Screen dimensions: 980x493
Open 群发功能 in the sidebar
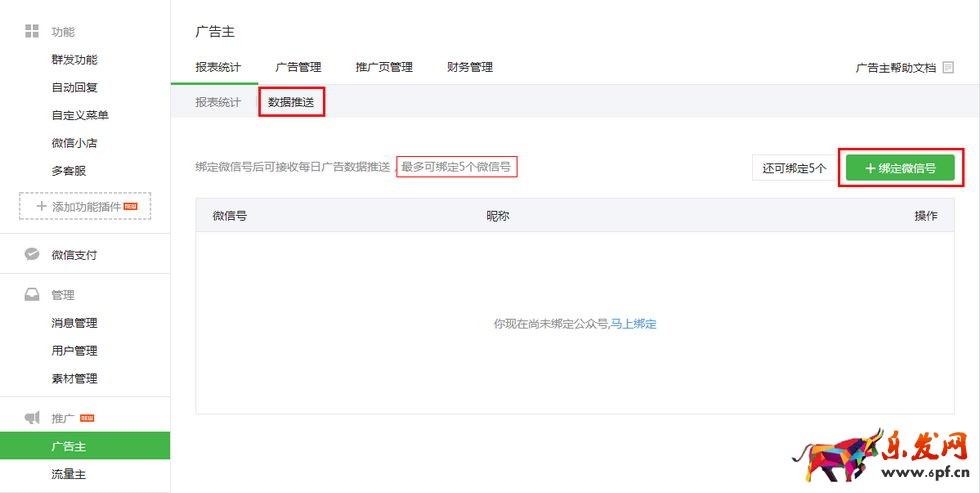[74, 60]
